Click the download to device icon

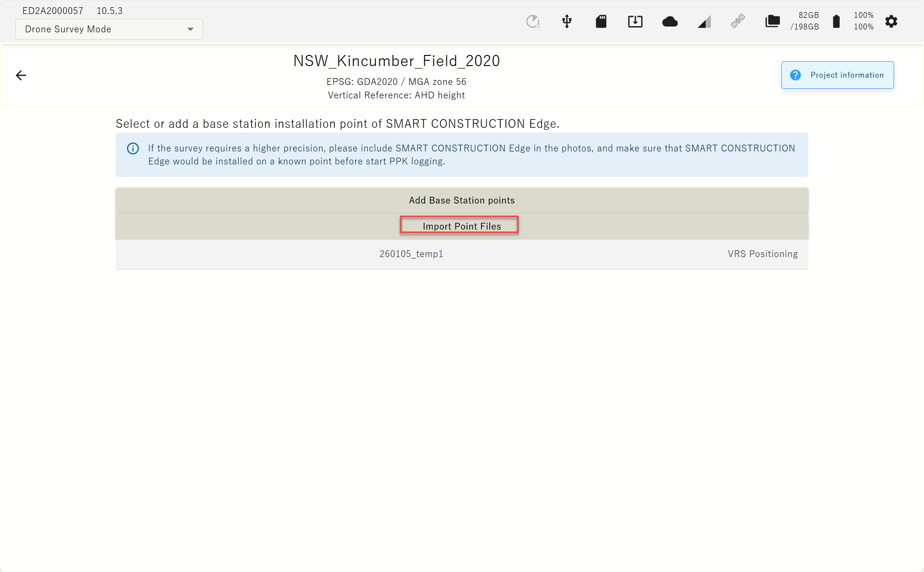point(635,21)
